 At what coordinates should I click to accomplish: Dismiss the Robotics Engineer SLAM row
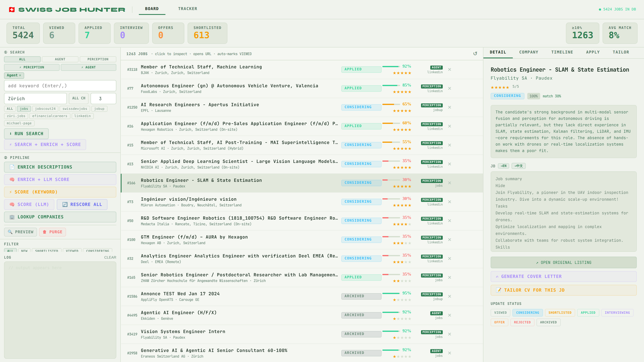coord(450,183)
